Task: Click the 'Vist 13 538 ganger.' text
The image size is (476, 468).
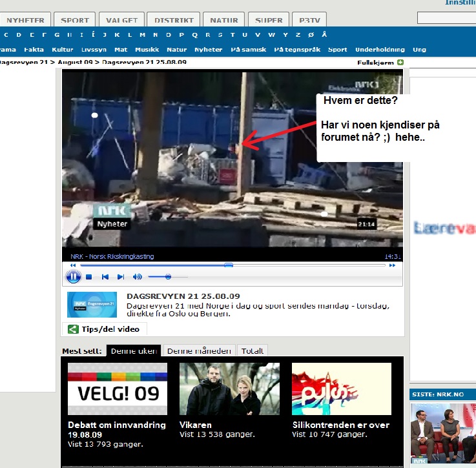Action: click(x=217, y=434)
